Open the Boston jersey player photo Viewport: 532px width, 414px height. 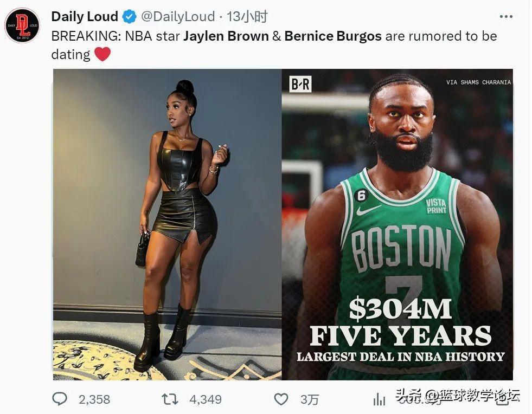click(398, 224)
